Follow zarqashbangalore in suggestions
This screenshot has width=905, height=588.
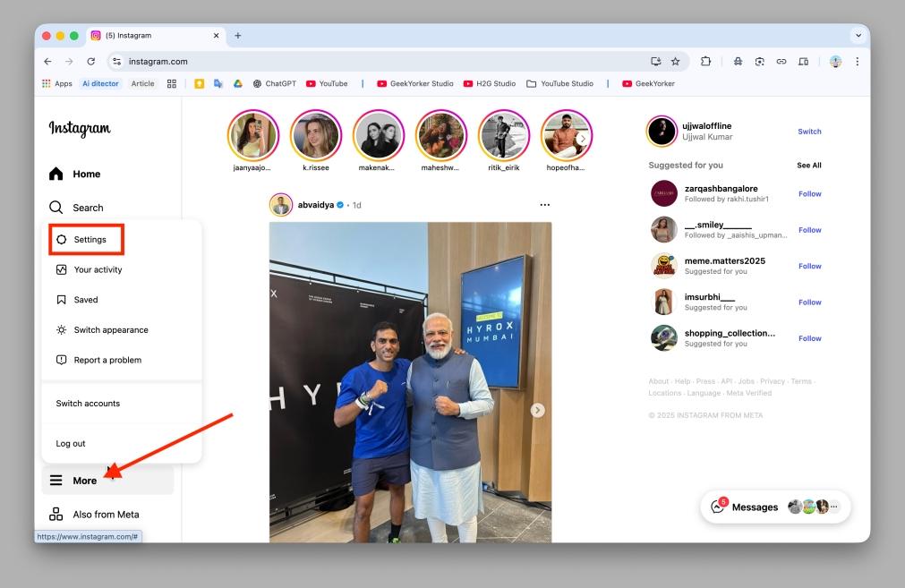(809, 193)
